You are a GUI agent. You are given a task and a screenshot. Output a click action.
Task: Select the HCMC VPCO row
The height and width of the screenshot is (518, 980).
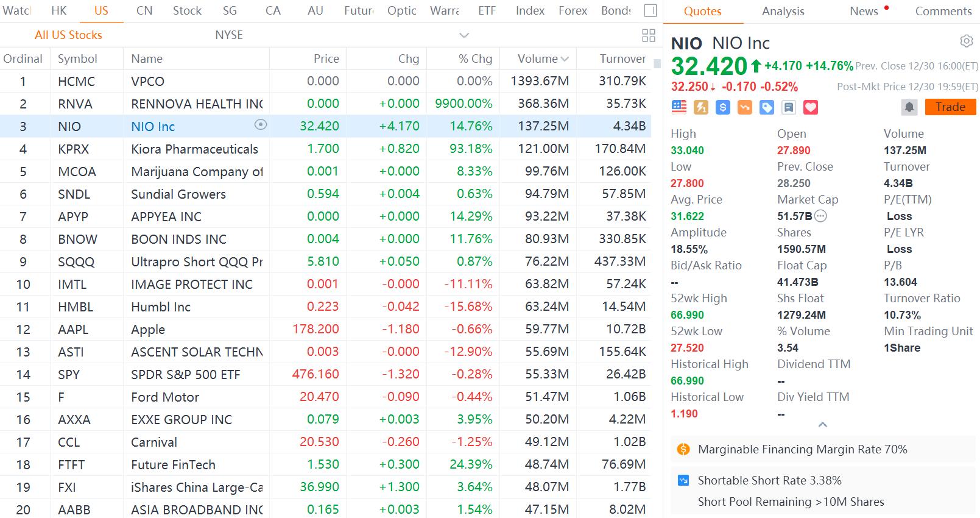(325, 81)
